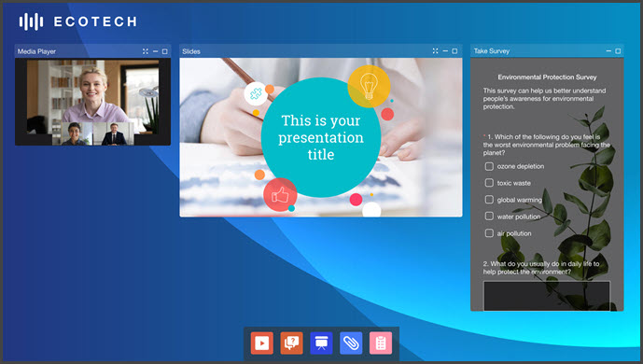Open the media player dock icon

[x=261, y=343]
